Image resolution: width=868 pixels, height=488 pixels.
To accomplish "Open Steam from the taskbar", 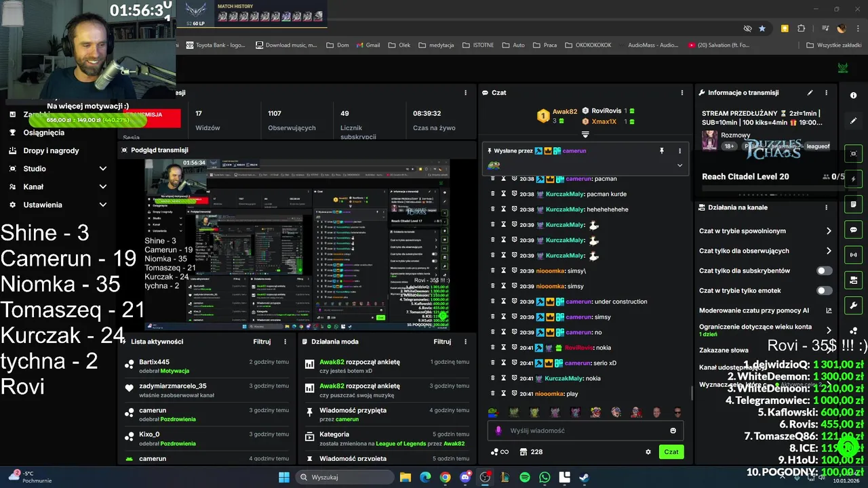I will tap(584, 477).
